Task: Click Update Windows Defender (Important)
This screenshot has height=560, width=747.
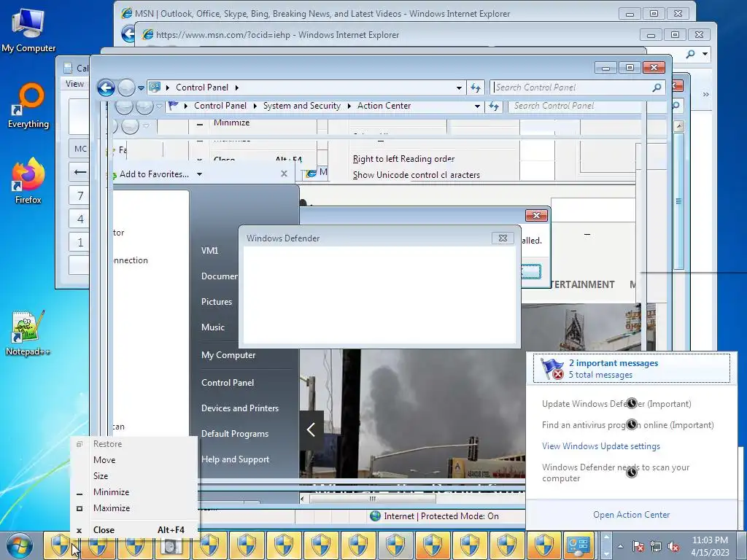Action: [x=616, y=404]
